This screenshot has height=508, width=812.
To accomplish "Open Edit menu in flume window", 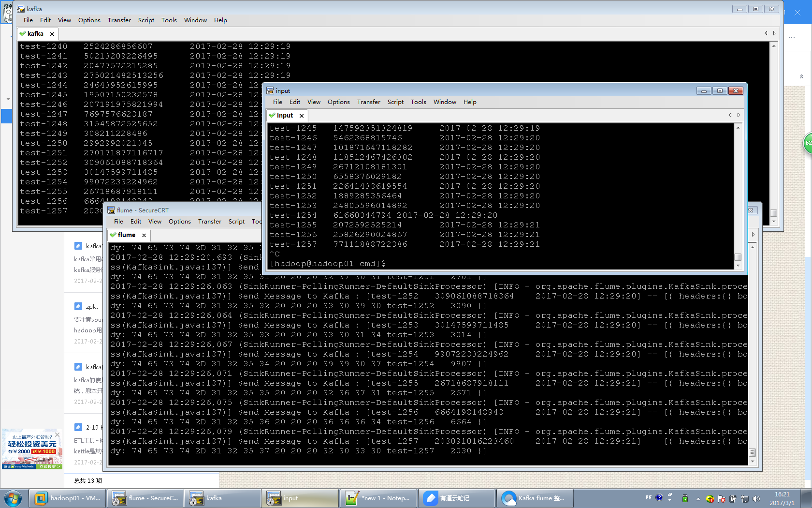I will [x=136, y=221].
